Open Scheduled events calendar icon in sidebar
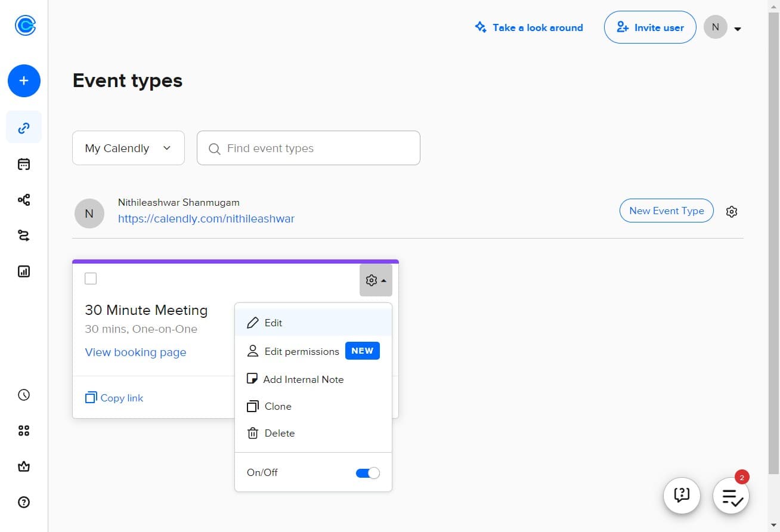The height and width of the screenshot is (532, 780). [24, 165]
